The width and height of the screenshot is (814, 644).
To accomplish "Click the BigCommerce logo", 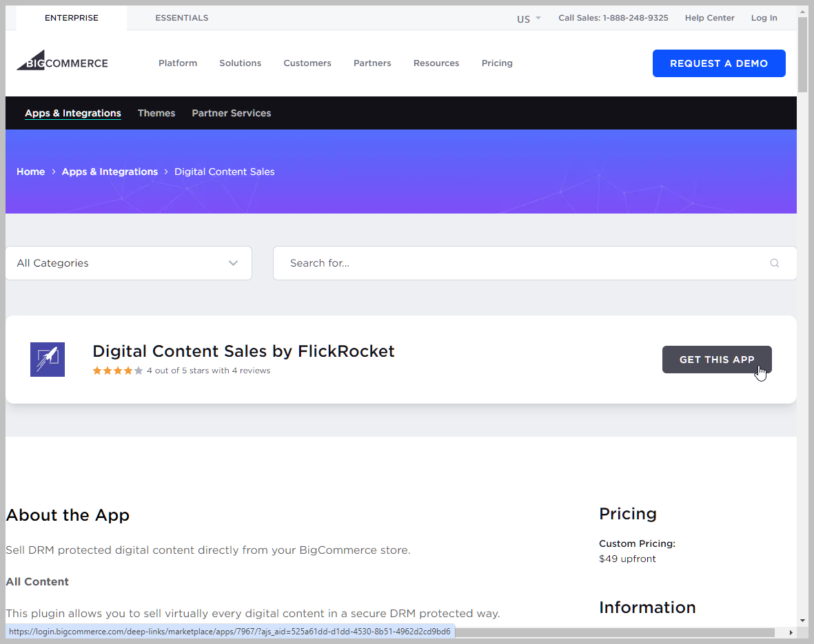I will tap(62, 61).
